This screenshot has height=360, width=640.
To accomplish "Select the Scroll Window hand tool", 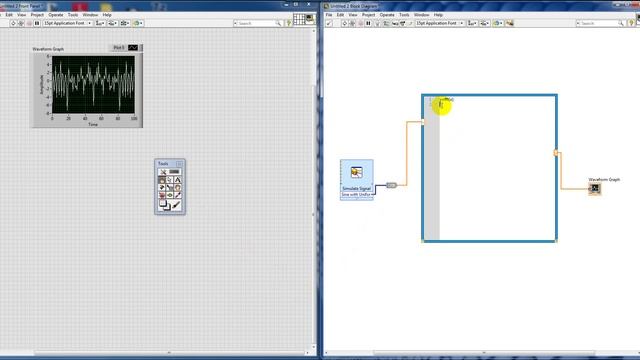I will click(x=178, y=187).
